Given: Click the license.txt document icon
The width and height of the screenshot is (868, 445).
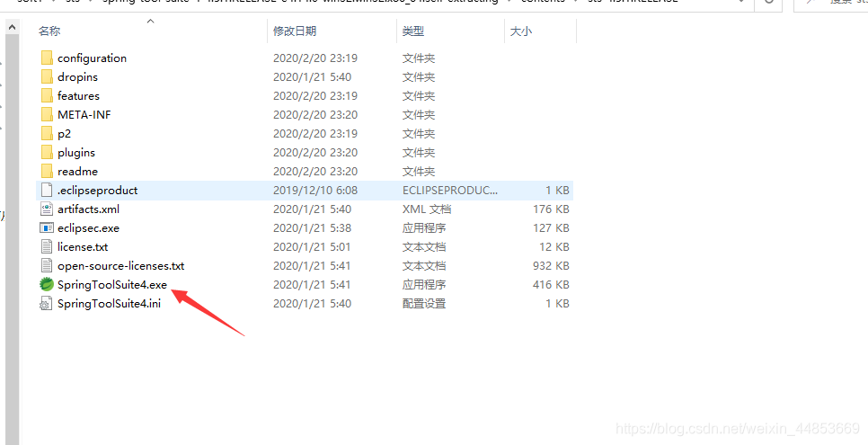Looking at the screenshot, I should pos(47,246).
